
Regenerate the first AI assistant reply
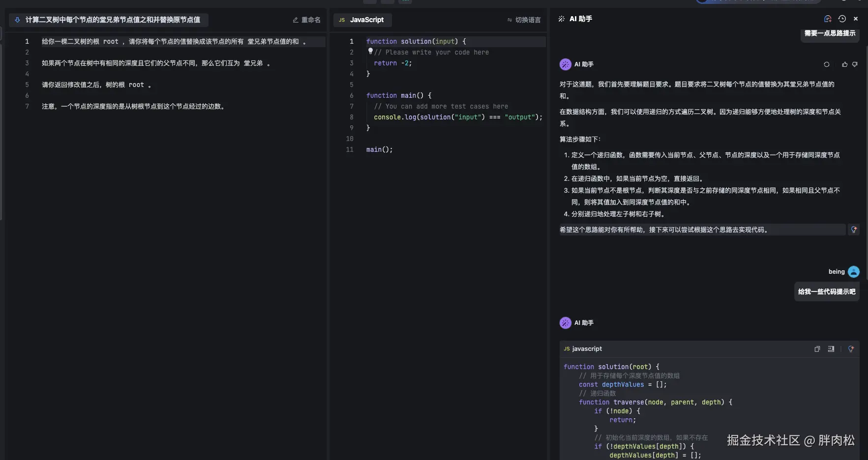[x=827, y=64]
